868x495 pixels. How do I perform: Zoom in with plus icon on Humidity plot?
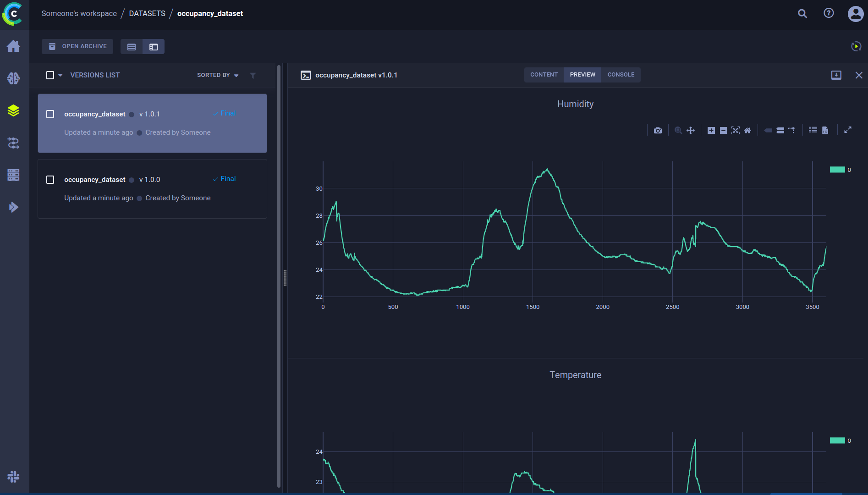click(711, 131)
